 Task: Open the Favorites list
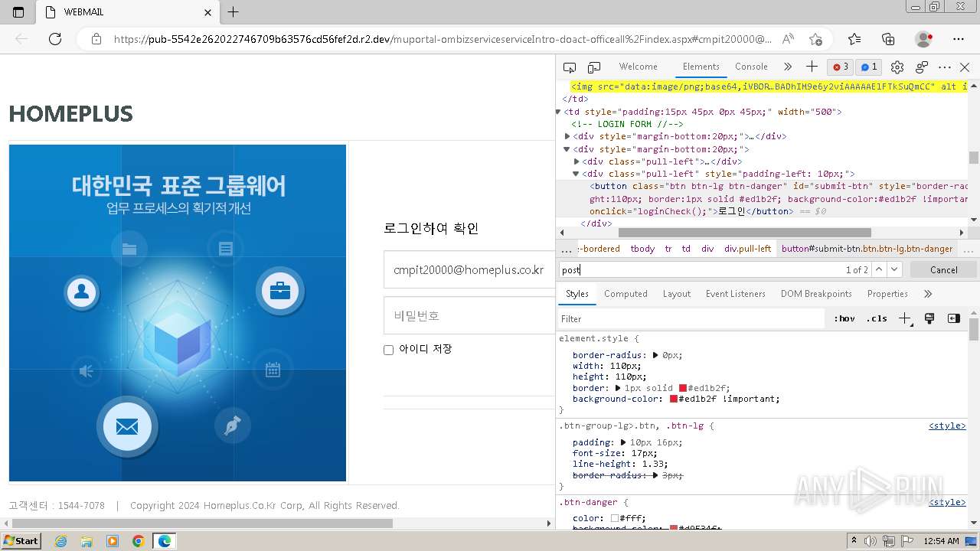click(854, 39)
